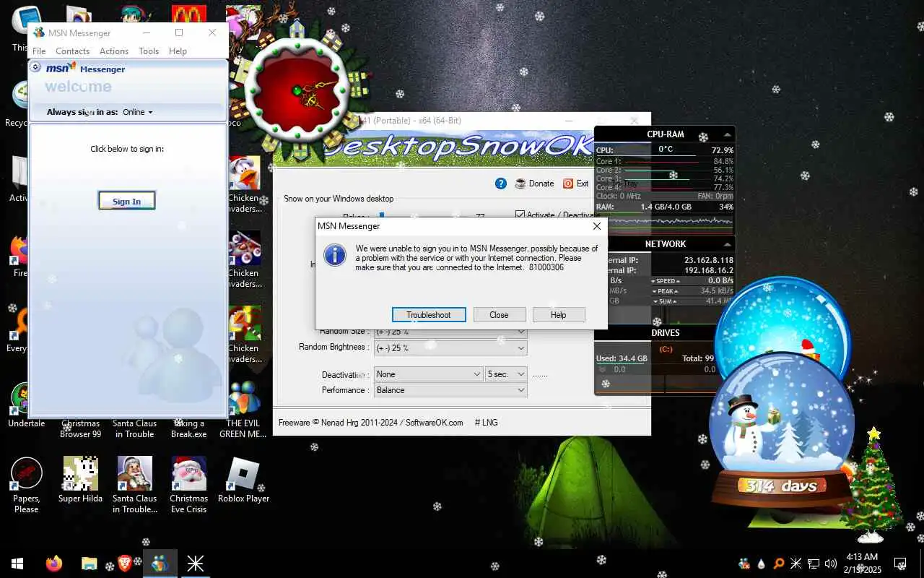Open the lowest Chicken Invaders desktop icon
This screenshot has height=578, width=924.
point(245,335)
